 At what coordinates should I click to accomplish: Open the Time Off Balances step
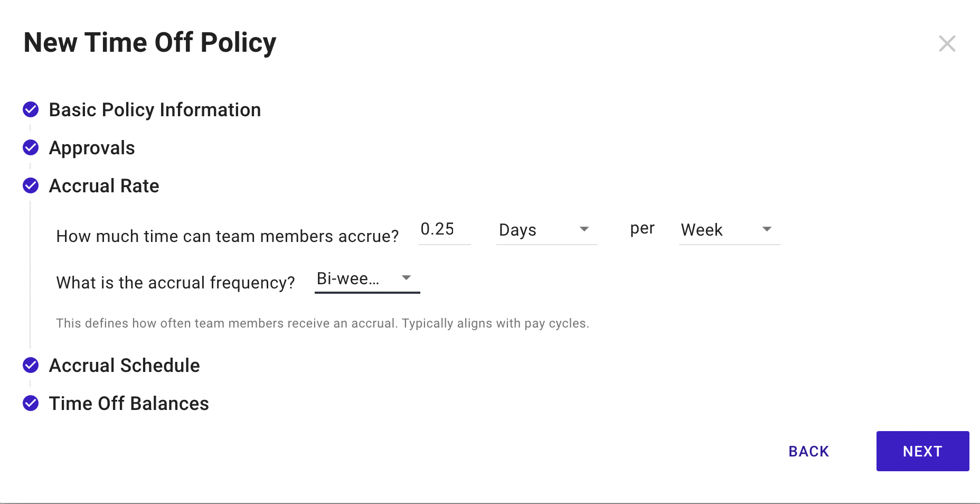(129, 404)
